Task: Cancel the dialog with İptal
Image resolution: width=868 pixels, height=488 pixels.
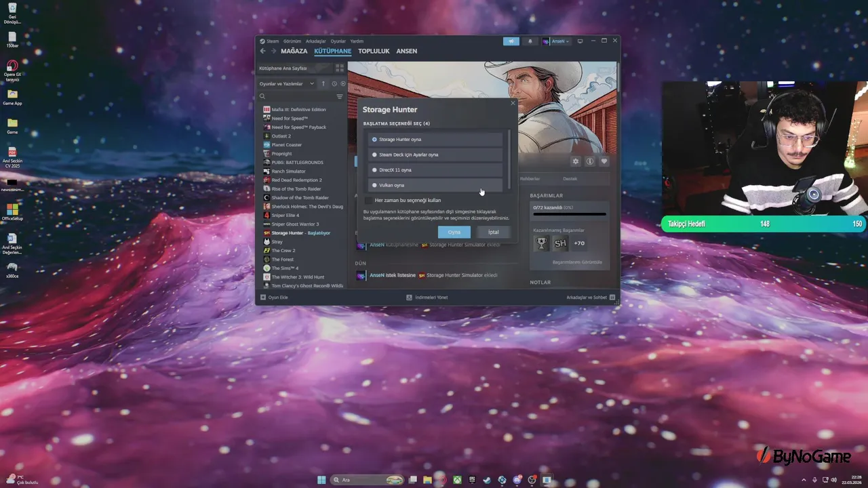Action: 493,232
